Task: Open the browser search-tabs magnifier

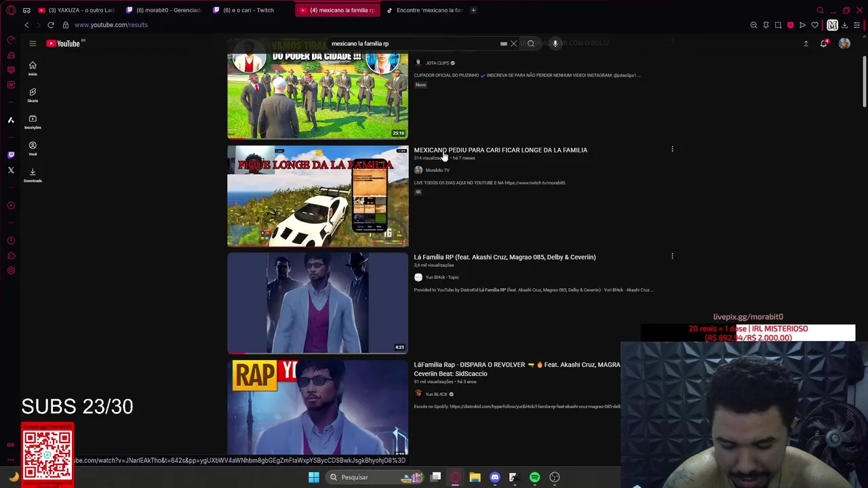Action: (820, 10)
